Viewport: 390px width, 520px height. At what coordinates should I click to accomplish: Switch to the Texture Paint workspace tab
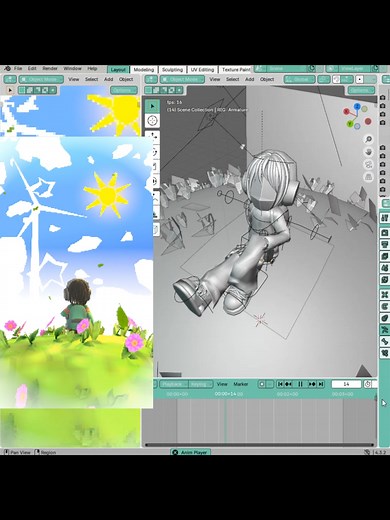(235, 70)
